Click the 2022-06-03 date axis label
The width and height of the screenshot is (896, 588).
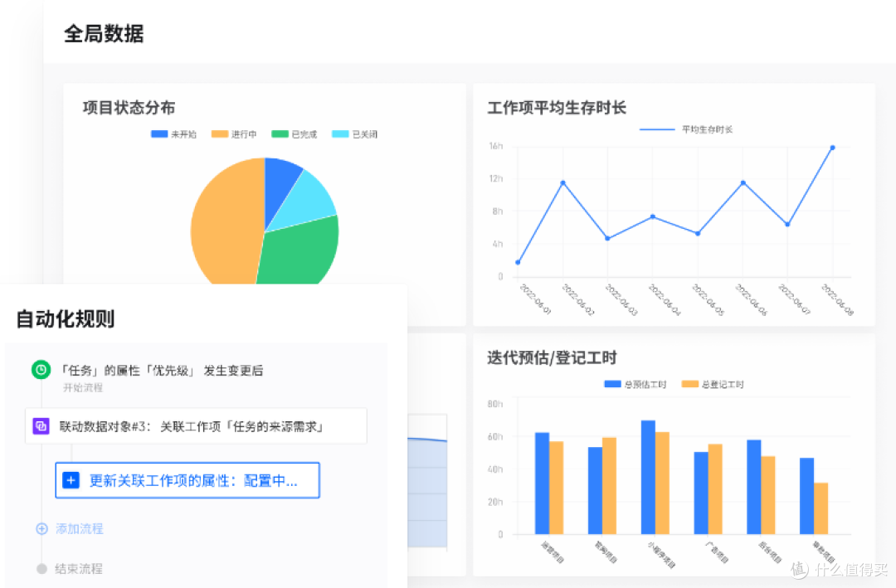(x=621, y=299)
